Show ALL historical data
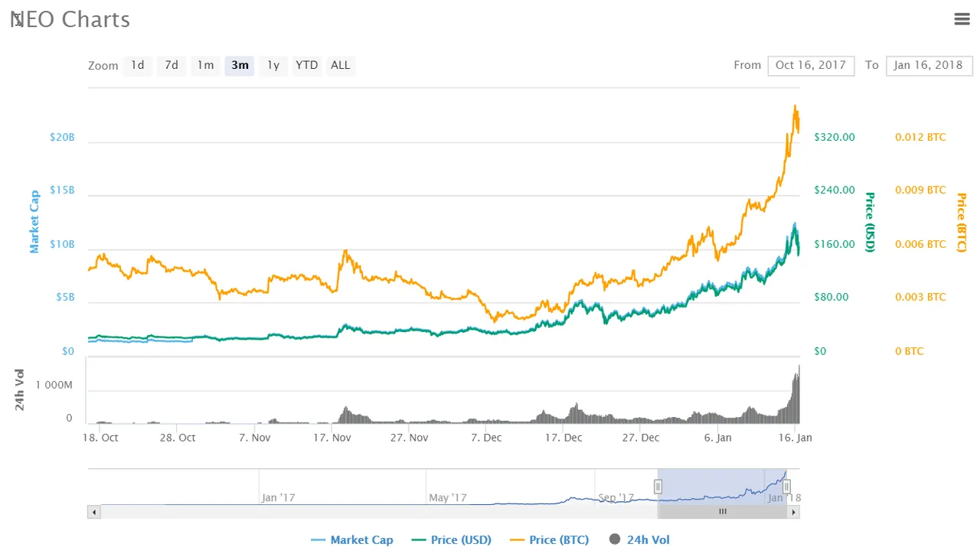This screenshot has width=980, height=557. [x=341, y=65]
